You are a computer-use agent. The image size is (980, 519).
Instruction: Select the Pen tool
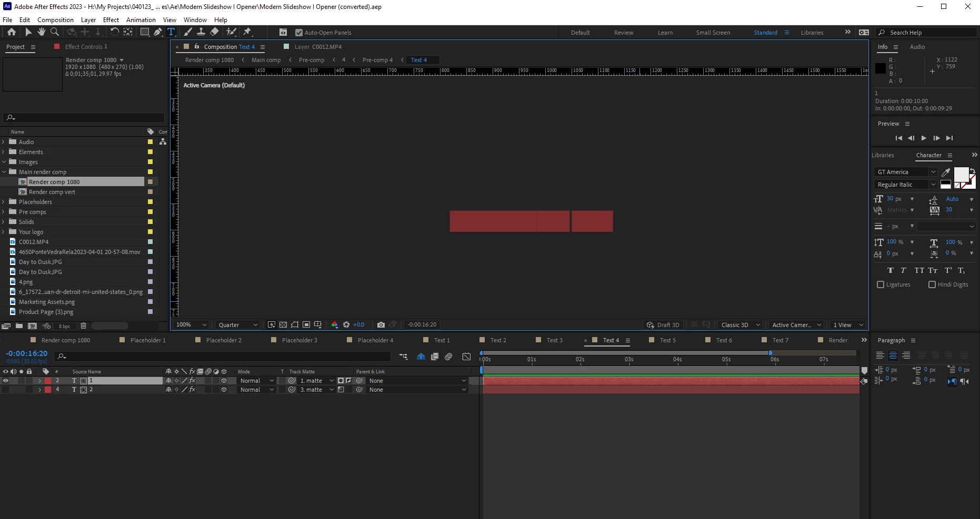(x=157, y=32)
